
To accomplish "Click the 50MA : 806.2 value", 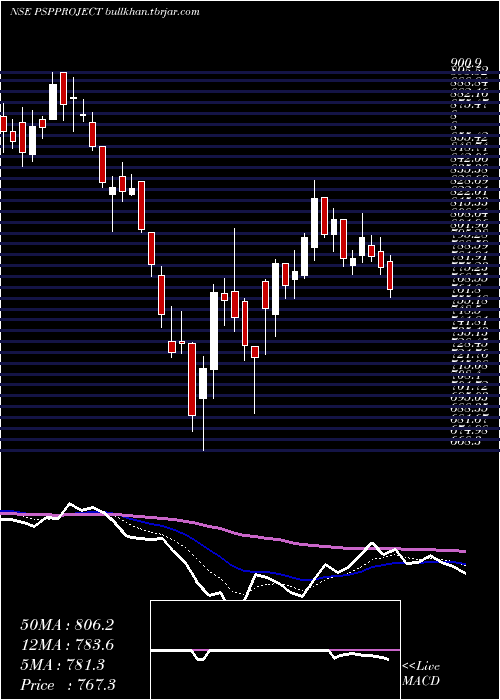I will [x=67, y=625].
